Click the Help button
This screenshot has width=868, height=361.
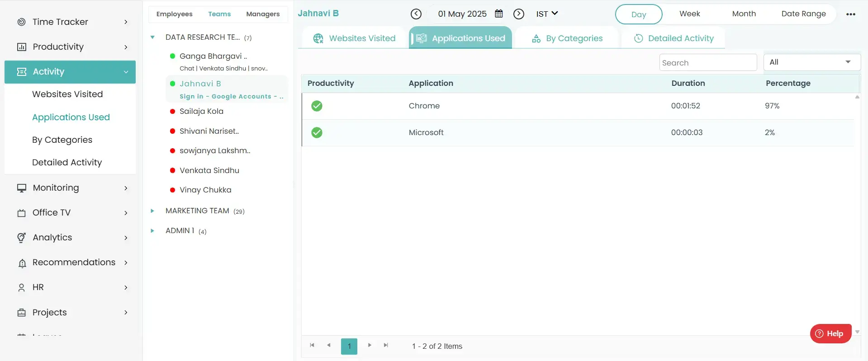click(x=830, y=334)
